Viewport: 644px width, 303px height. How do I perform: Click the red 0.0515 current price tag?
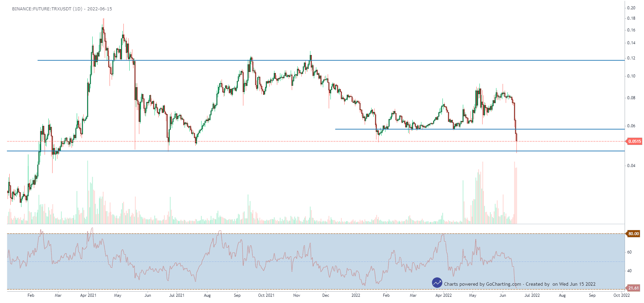coord(634,141)
